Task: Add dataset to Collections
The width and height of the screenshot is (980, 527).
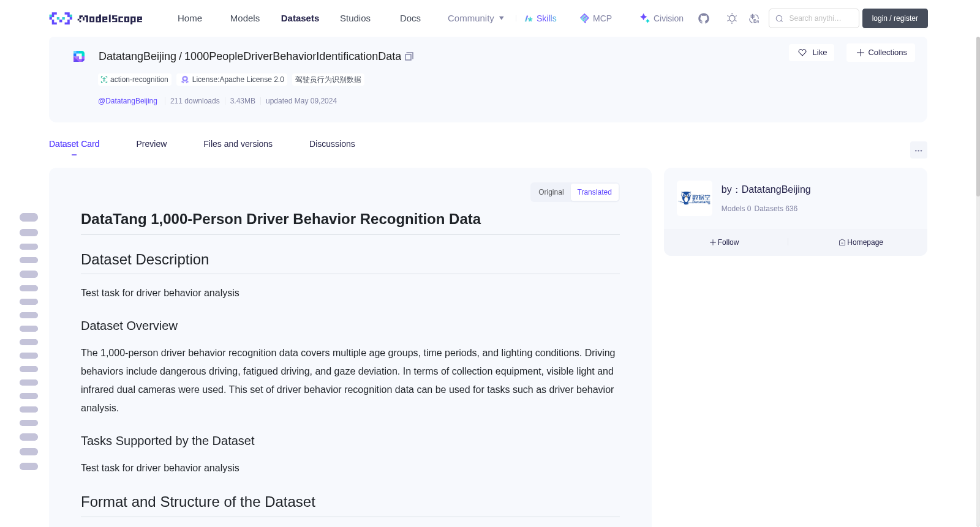Action: point(881,53)
